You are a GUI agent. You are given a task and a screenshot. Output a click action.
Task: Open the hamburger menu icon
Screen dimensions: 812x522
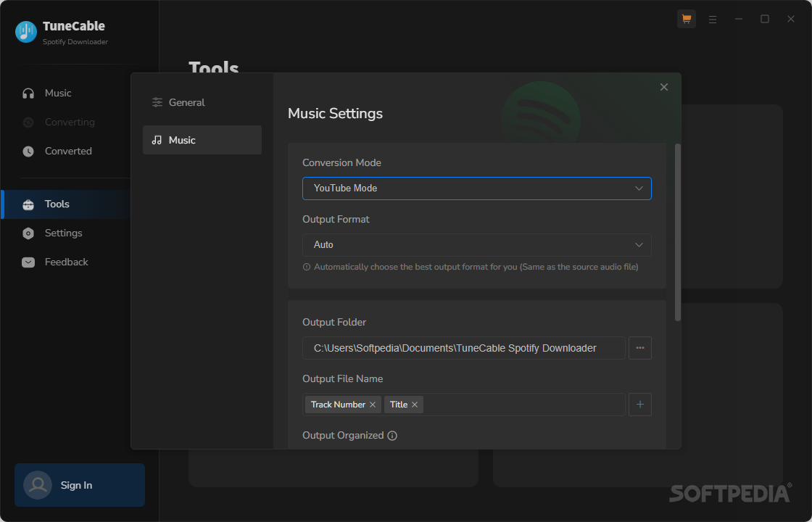[x=713, y=19]
